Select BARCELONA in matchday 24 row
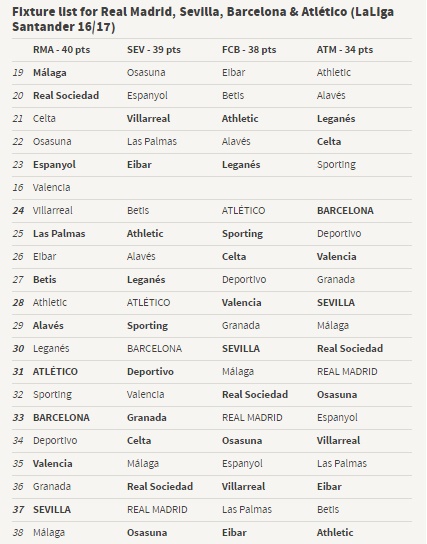427x544 pixels. [x=345, y=211]
